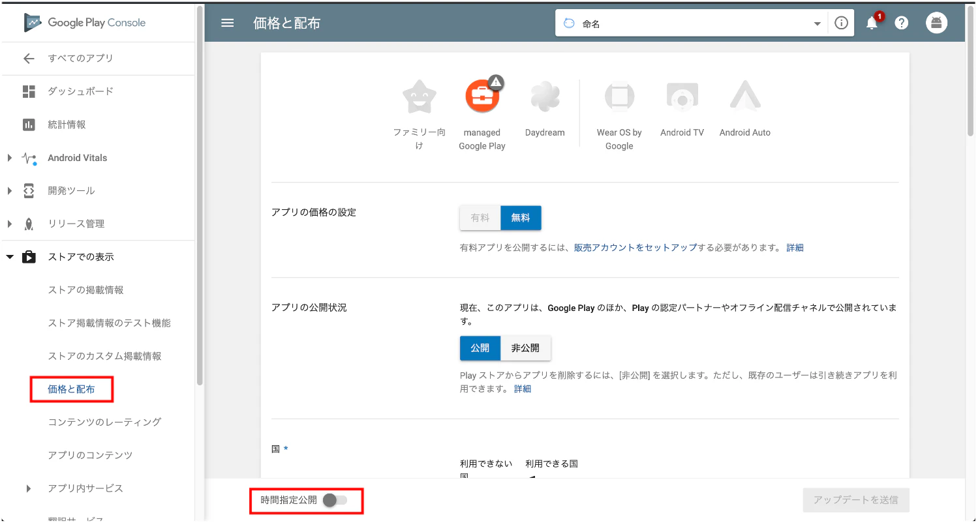
Task: Select the 非公開 publish status
Action: (525, 348)
